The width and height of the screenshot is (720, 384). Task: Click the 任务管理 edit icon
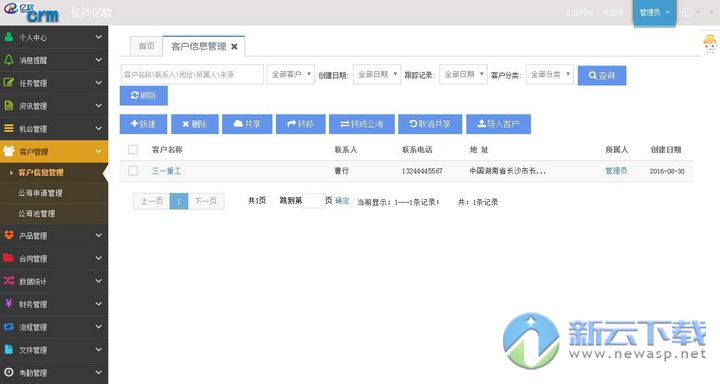pos(9,83)
